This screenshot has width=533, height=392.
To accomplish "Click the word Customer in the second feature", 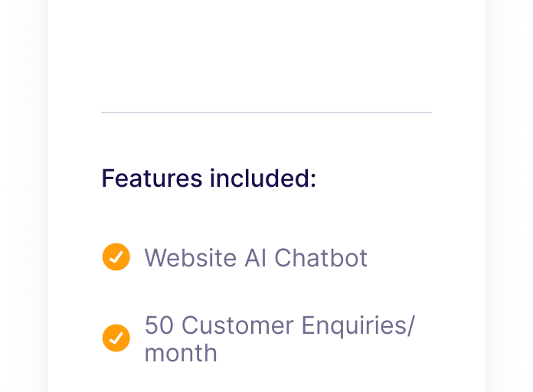I will (x=237, y=325).
